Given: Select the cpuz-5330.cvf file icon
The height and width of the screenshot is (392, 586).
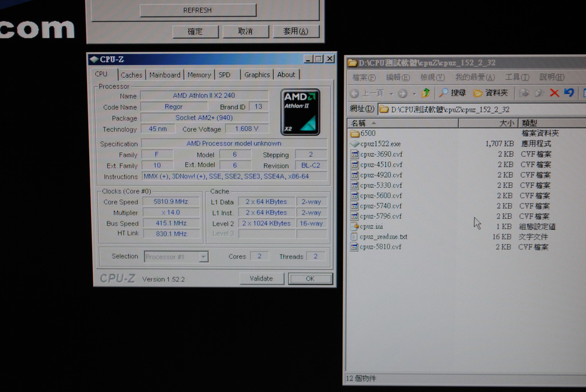Looking at the screenshot, I should pyautogui.click(x=355, y=185).
